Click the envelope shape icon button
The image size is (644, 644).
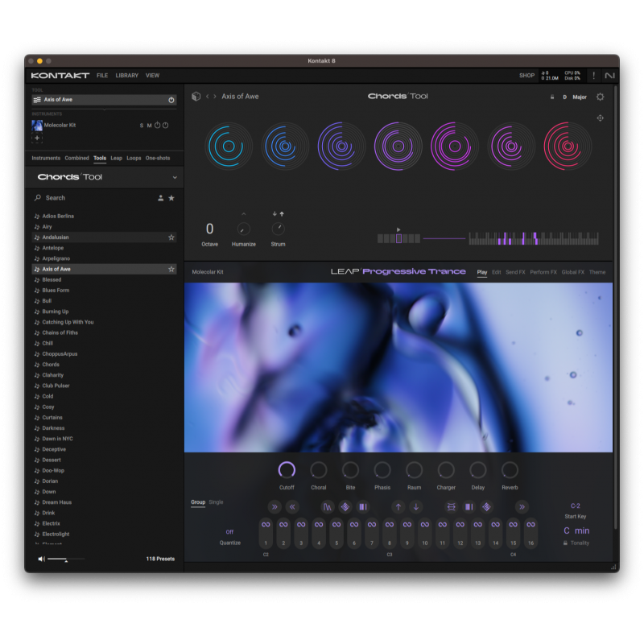coord(328,507)
